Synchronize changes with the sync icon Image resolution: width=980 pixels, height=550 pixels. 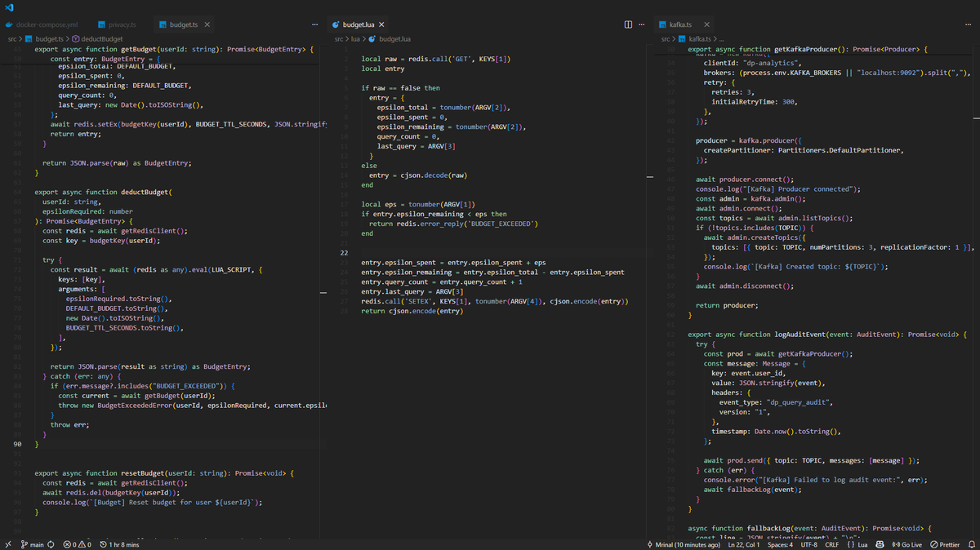[x=51, y=544]
